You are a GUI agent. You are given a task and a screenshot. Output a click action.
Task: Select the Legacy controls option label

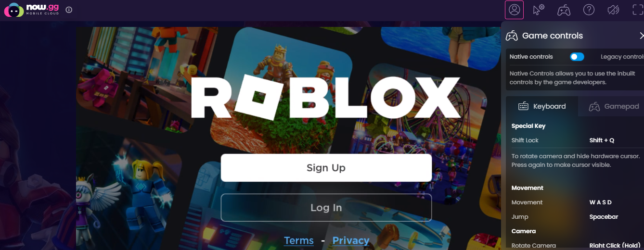click(x=622, y=57)
